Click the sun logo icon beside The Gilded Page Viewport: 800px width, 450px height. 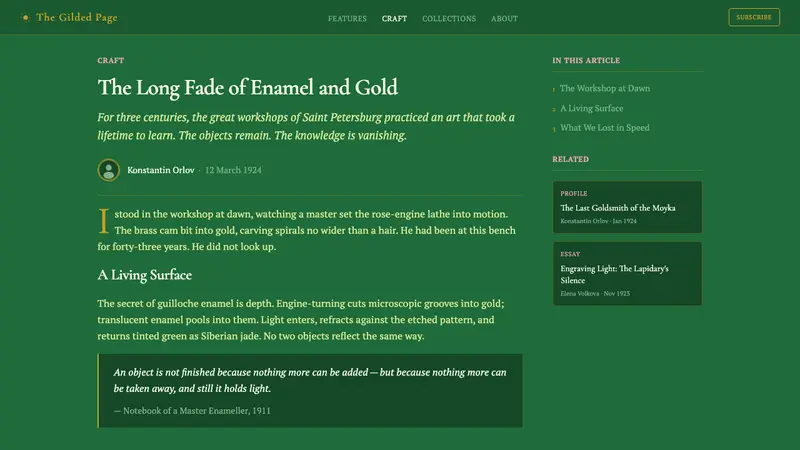coord(26,17)
